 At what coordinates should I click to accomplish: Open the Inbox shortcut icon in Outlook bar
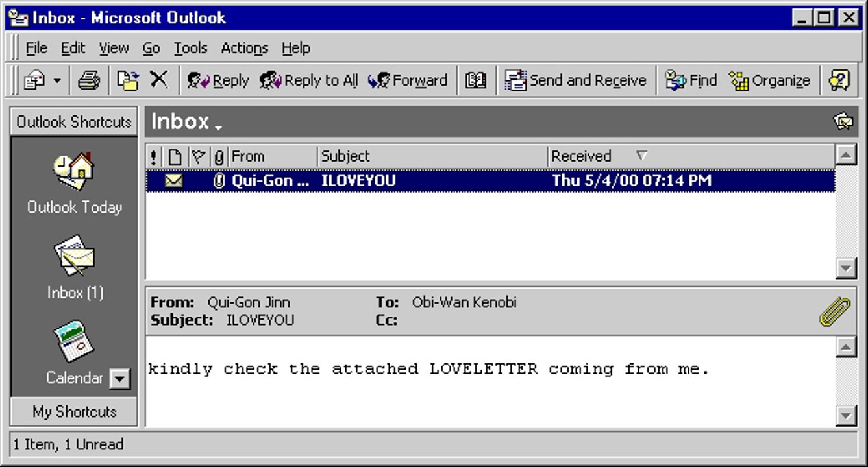73,256
